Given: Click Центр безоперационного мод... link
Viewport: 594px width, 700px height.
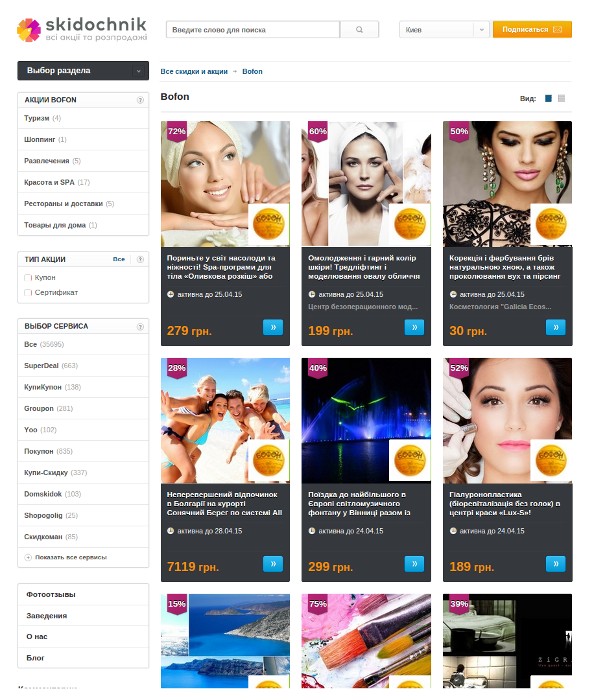Looking at the screenshot, I should pos(362,307).
